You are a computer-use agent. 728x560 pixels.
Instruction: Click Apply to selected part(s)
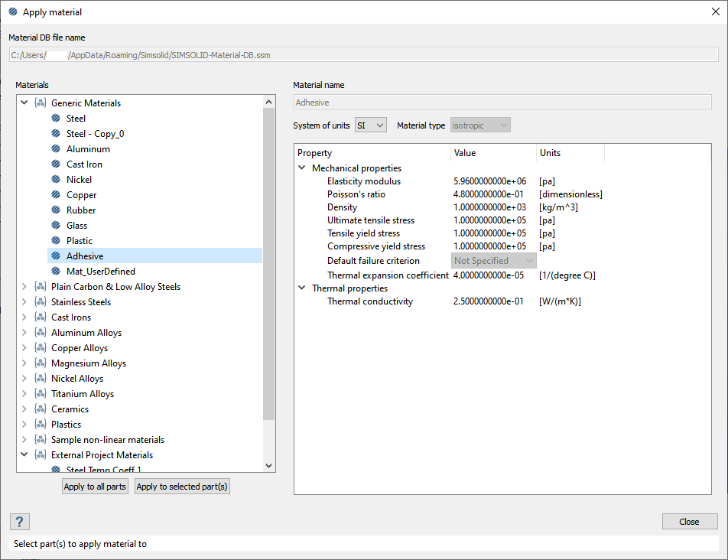tap(182, 487)
